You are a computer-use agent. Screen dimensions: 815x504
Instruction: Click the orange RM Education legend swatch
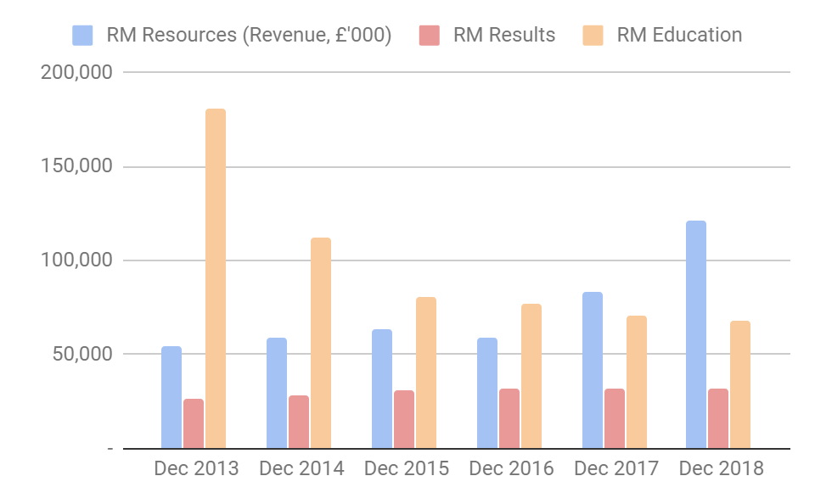[x=593, y=36]
